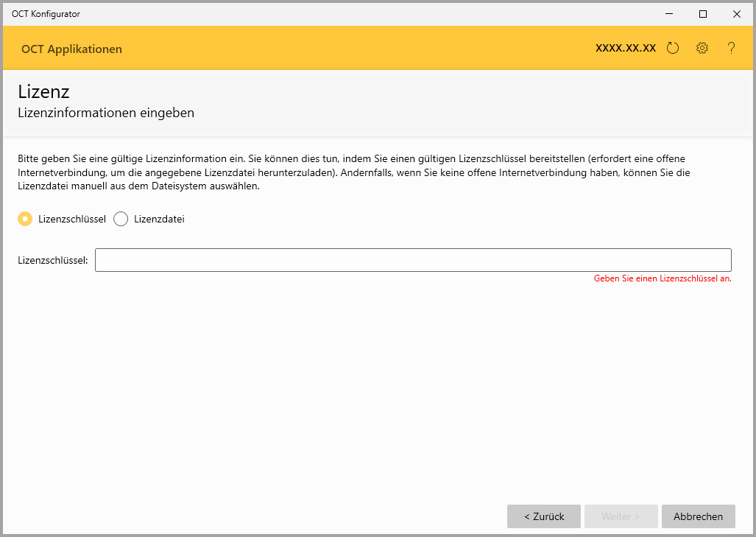Close the OCT Konfigurator window
This screenshot has width=756, height=537.
[736, 13]
